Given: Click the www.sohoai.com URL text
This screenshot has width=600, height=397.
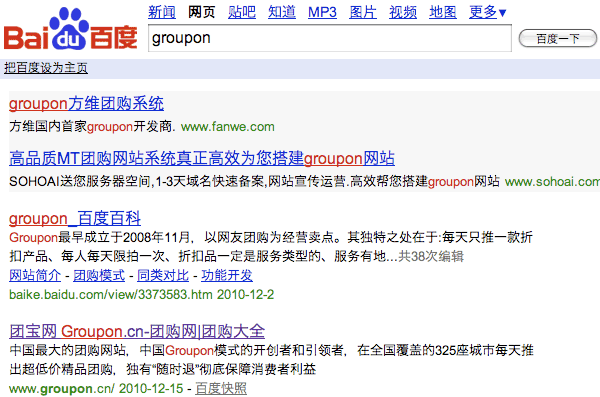Looking at the screenshot, I should click(552, 181).
